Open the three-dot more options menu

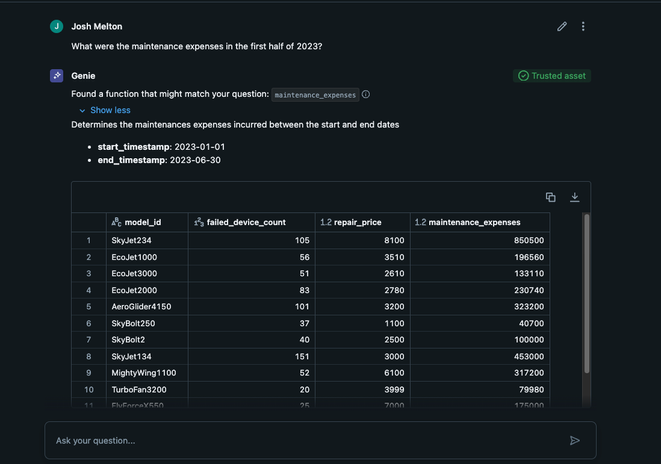(x=583, y=27)
